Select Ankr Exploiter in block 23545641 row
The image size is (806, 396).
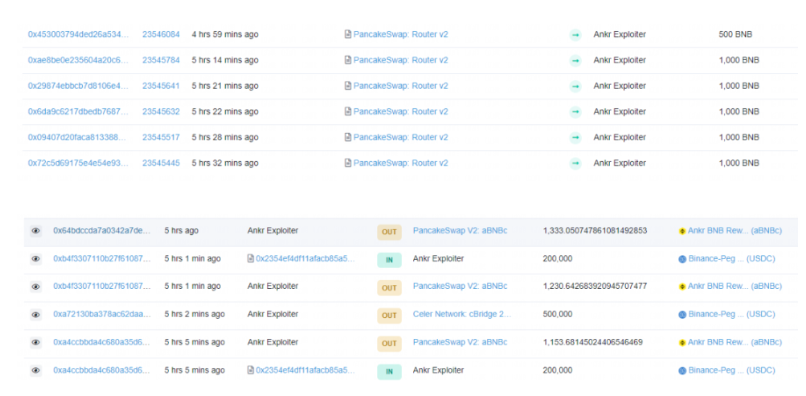click(x=619, y=86)
